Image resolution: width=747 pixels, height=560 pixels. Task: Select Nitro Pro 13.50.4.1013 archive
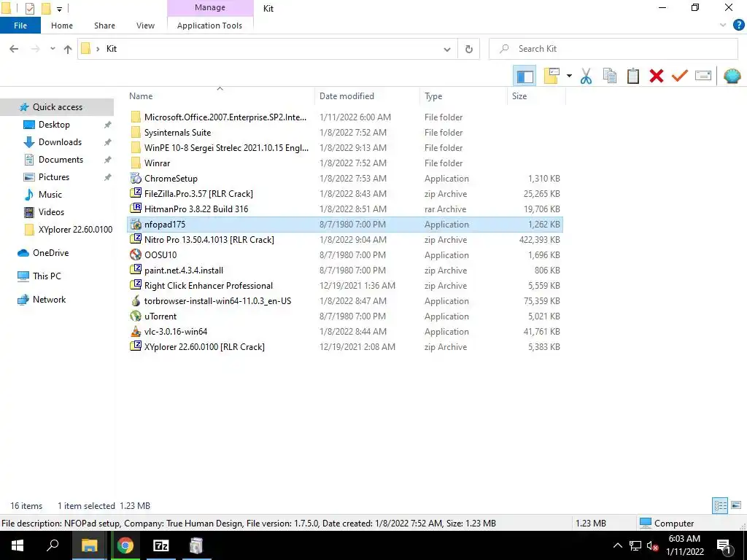(209, 240)
